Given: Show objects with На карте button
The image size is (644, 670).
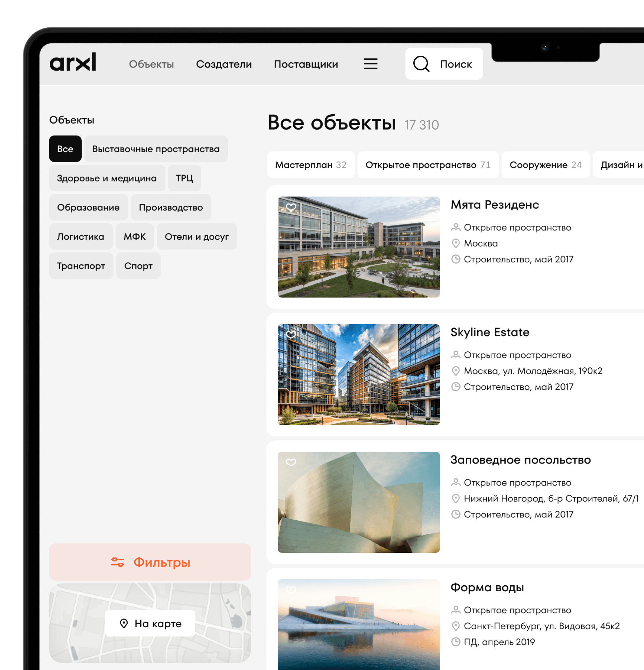Looking at the screenshot, I should click(x=150, y=623).
